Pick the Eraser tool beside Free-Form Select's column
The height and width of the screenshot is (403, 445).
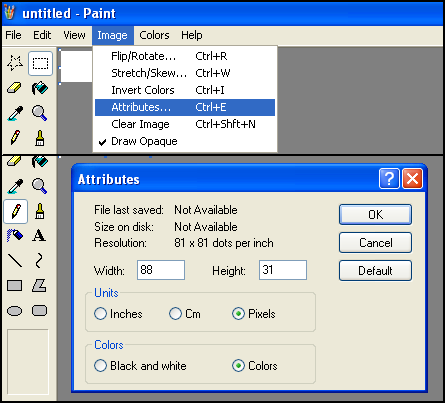point(15,88)
